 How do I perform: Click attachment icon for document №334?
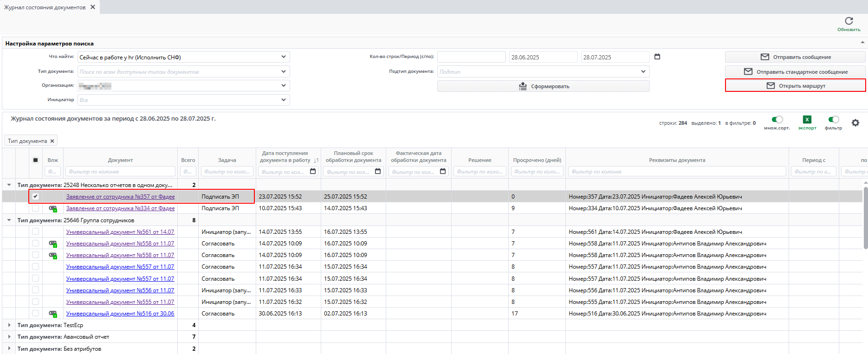53,208
